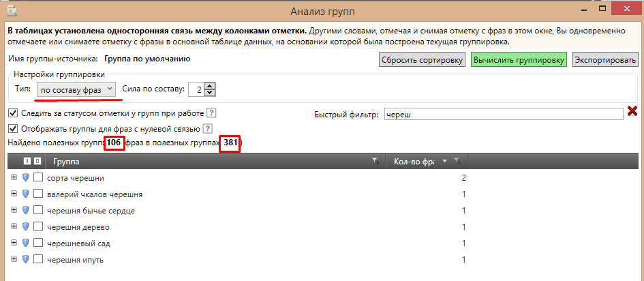Check the box for валерий чкалов черешня
The height and width of the screenshot is (281, 644).
point(38,194)
